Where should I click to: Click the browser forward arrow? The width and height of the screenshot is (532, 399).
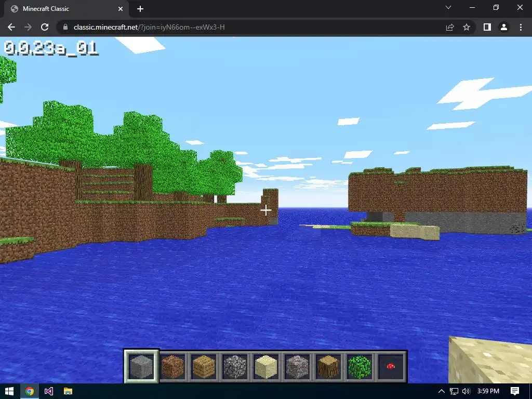point(28,27)
